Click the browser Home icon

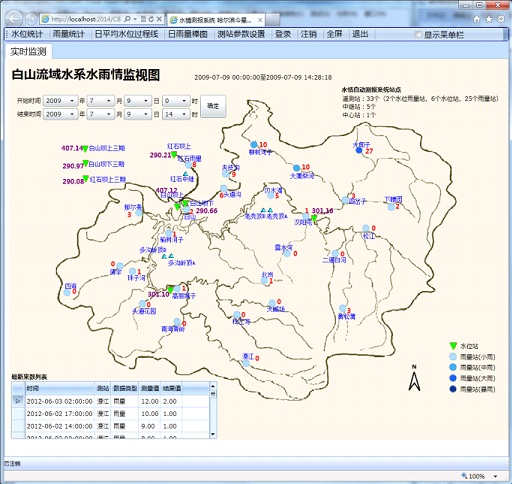pyautogui.click(x=477, y=19)
